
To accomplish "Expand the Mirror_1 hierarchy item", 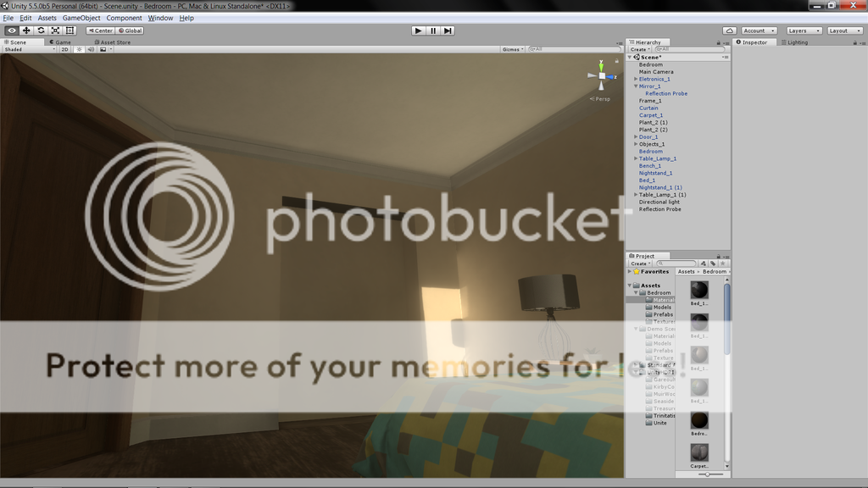I will pyautogui.click(x=637, y=86).
